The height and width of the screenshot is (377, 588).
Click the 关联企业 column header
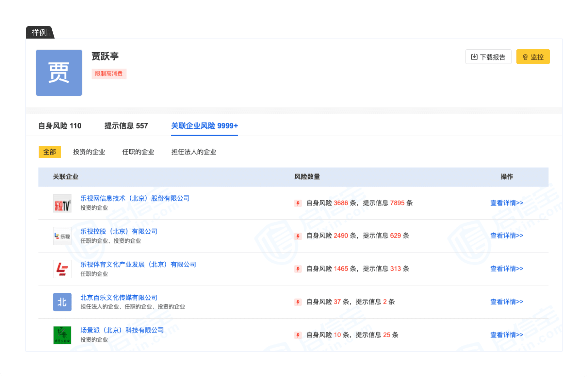tap(66, 177)
